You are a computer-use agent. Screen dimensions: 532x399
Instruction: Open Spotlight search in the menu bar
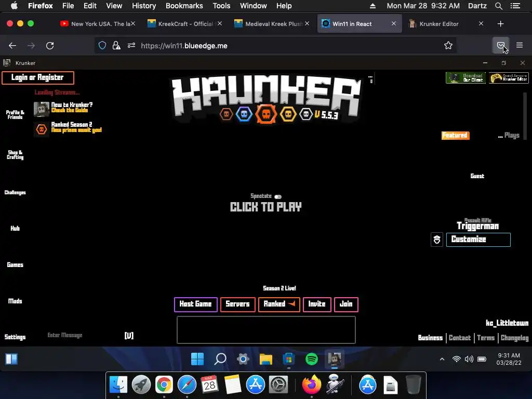click(498, 6)
